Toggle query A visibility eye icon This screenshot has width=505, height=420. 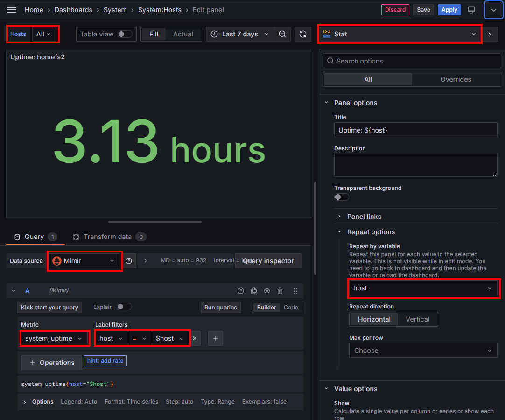click(267, 291)
